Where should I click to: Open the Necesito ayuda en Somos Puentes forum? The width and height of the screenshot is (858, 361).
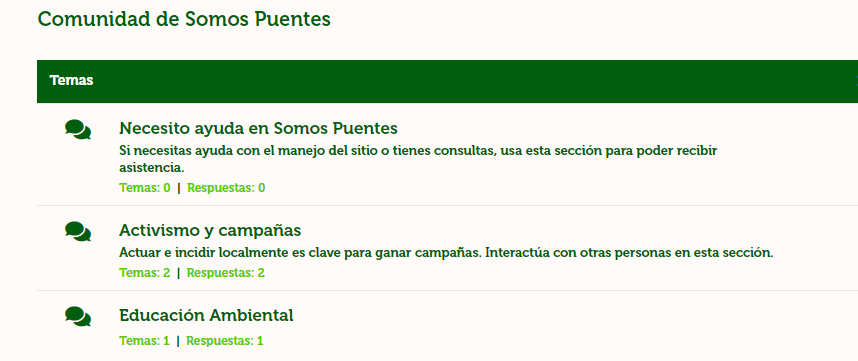[258, 128]
